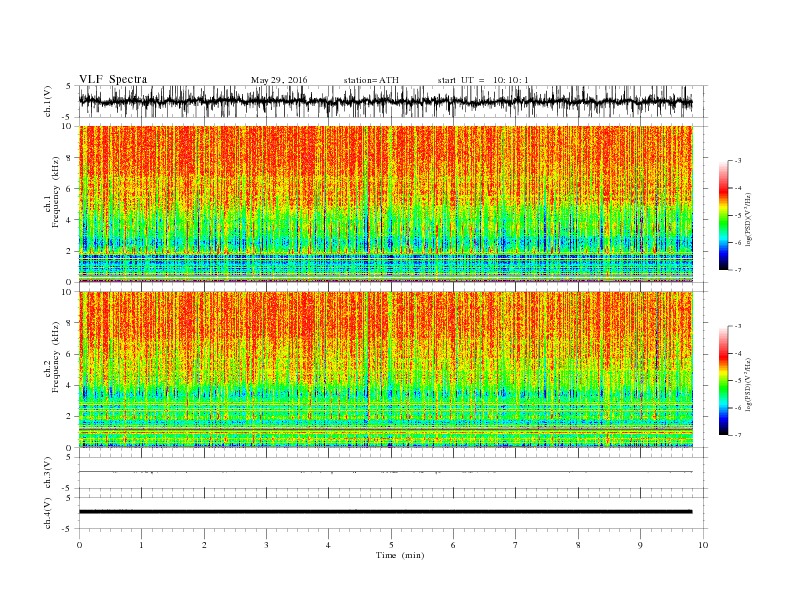Image resolution: width=792 pixels, height=612 pixels.
Task: Click the color scale bar beside ch.1 spectrogram
Action: point(723,216)
